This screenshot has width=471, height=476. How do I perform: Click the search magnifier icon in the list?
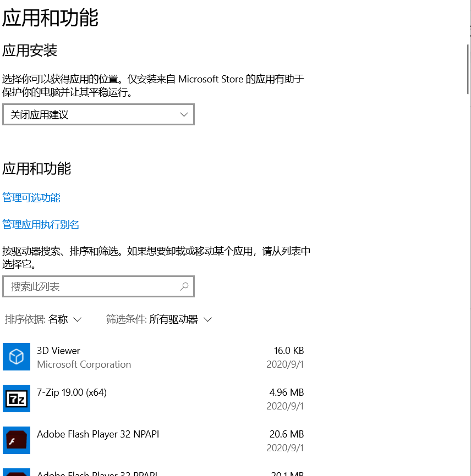pos(185,286)
